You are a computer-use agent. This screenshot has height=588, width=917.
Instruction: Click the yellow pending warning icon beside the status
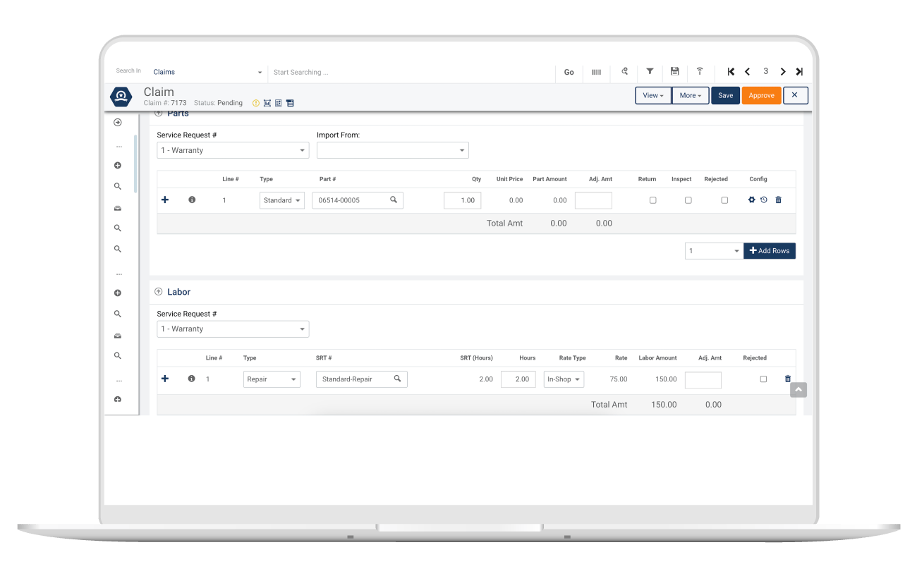255,102
